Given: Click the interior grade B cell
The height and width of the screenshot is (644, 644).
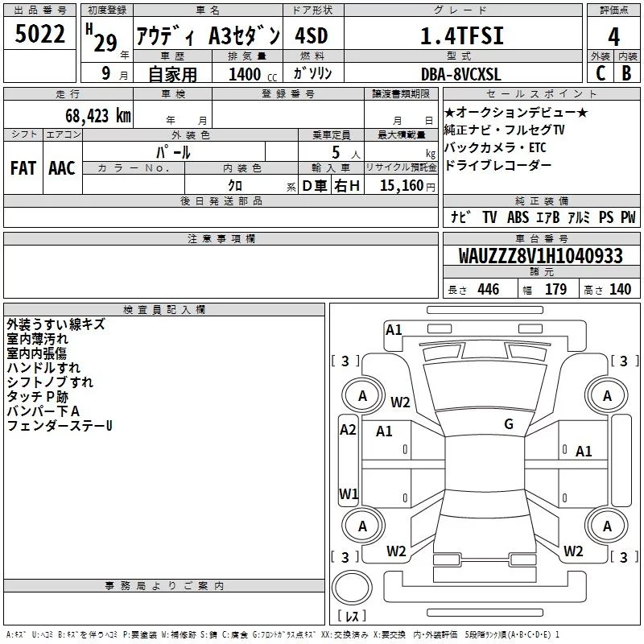Looking at the screenshot, I should coord(627,72).
